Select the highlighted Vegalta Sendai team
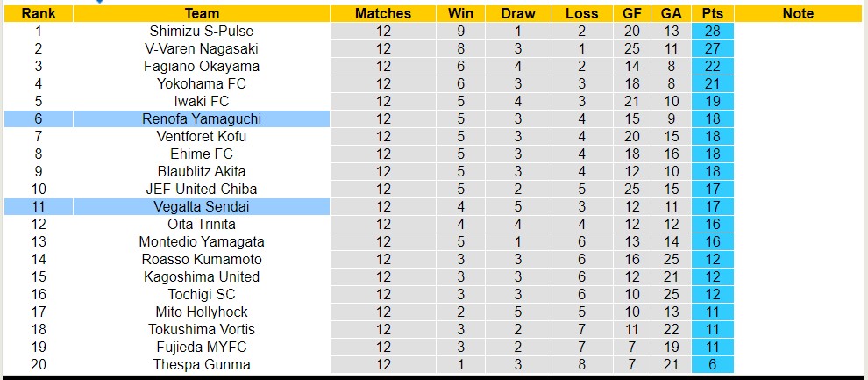The height and width of the screenshot is (380, 868). pyautogui.click(x=202, y=206)
